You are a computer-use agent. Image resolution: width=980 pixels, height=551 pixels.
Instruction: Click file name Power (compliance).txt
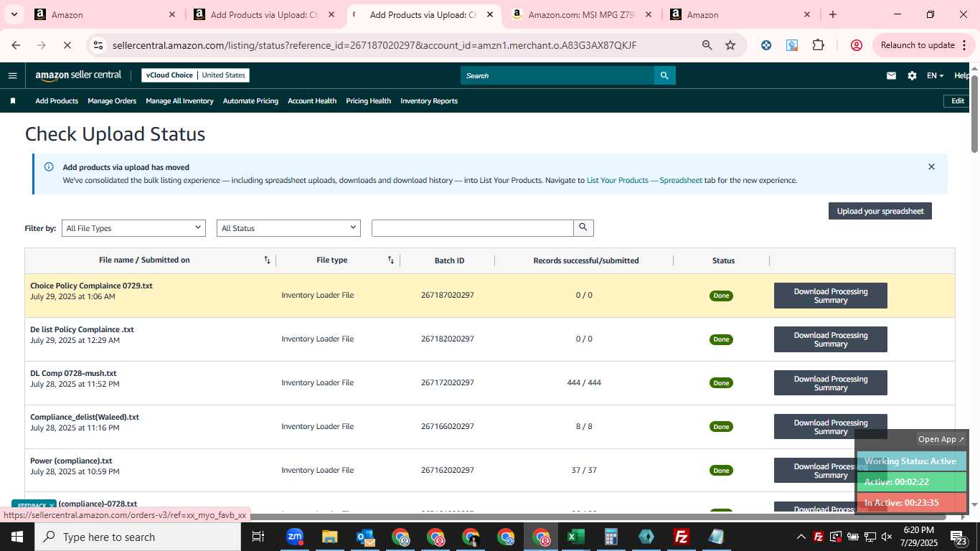click(71, 461)
